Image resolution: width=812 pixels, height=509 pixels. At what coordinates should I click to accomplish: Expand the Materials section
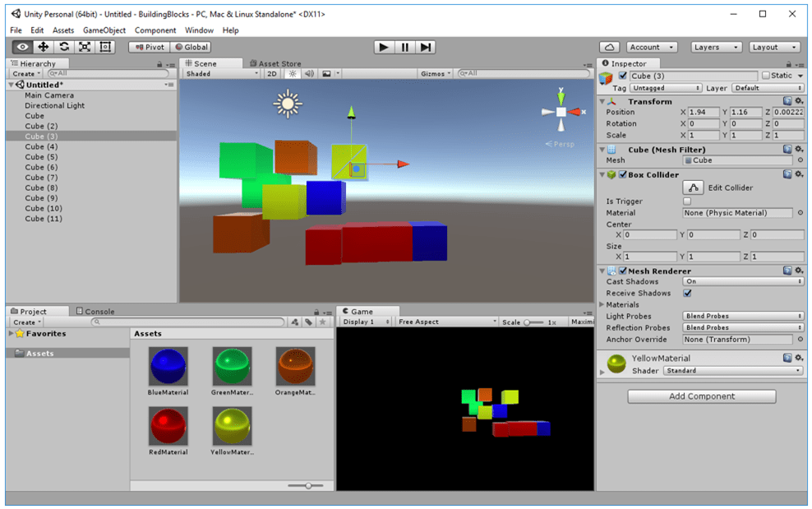602,305
